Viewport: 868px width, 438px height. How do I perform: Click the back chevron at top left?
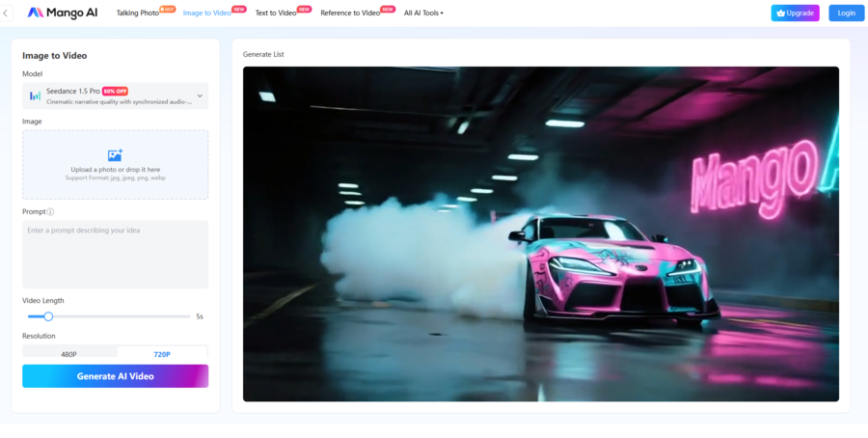6,13
